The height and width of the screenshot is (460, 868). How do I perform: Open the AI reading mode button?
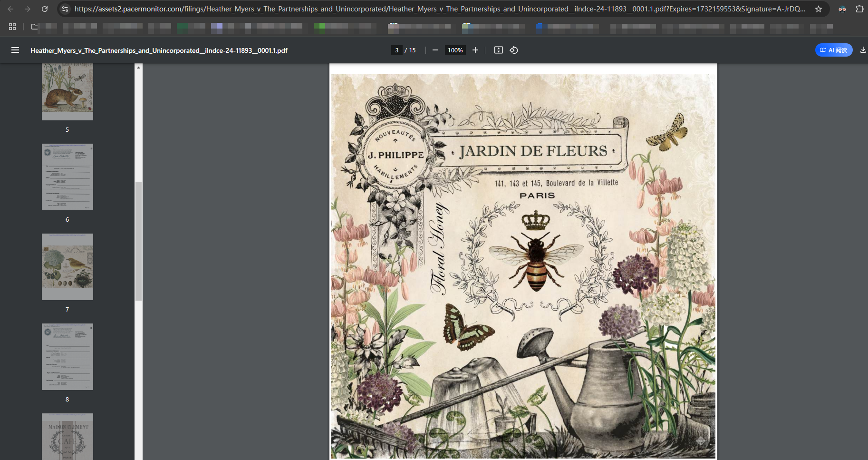(834, 50)
